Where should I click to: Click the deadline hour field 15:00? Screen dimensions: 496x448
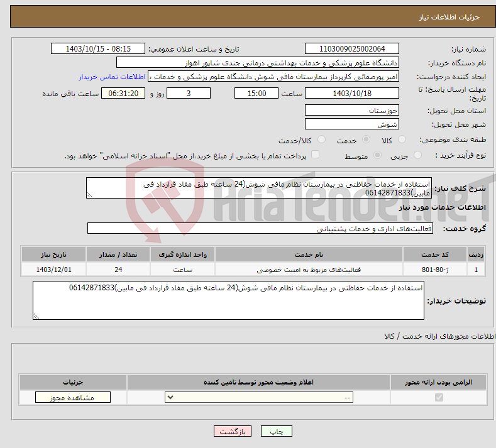click(x=256, y=93)
